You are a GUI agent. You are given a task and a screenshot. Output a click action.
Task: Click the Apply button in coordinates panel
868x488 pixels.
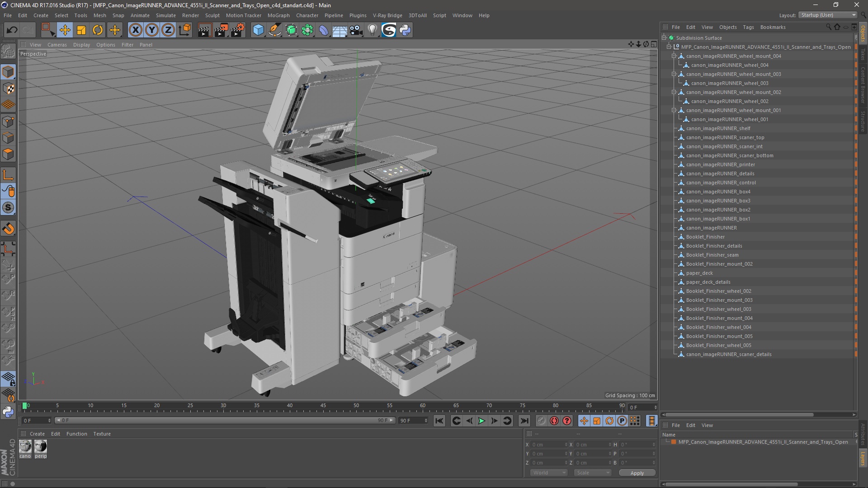[x=637, y=473]
